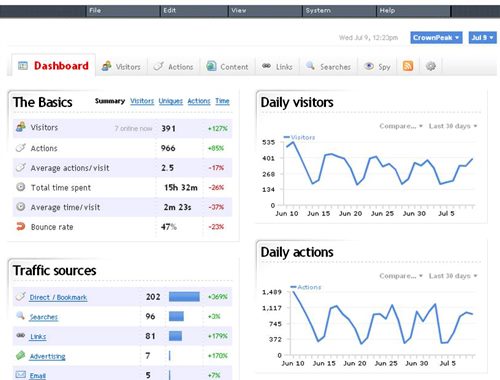Select the Dashboard tab
This screenshot has width=500, height=380.
(53, 65)
